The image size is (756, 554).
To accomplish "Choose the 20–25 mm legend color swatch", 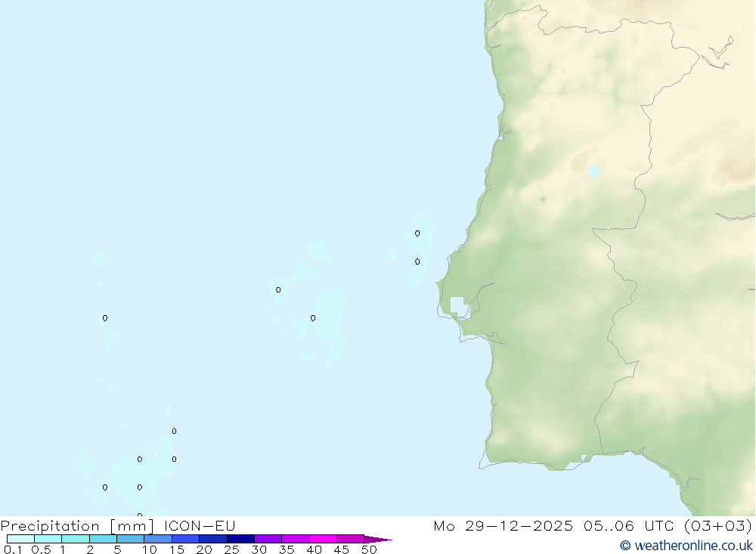I will point(213,539).
